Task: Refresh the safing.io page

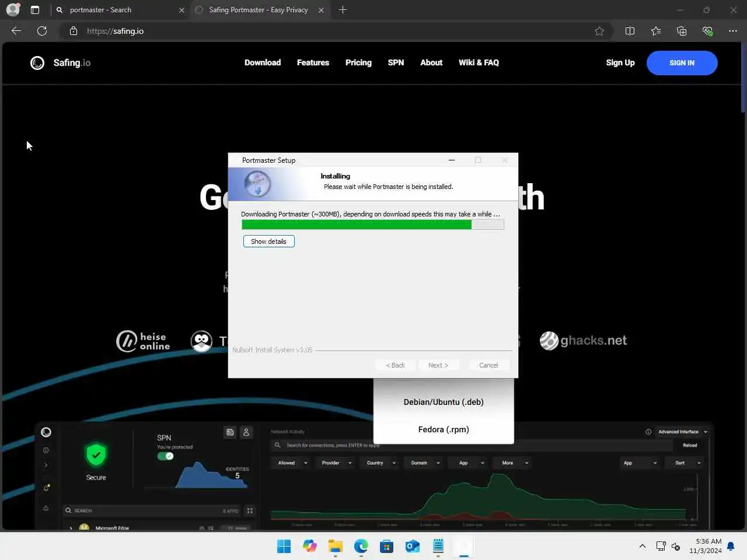Action: coord(42,31)
